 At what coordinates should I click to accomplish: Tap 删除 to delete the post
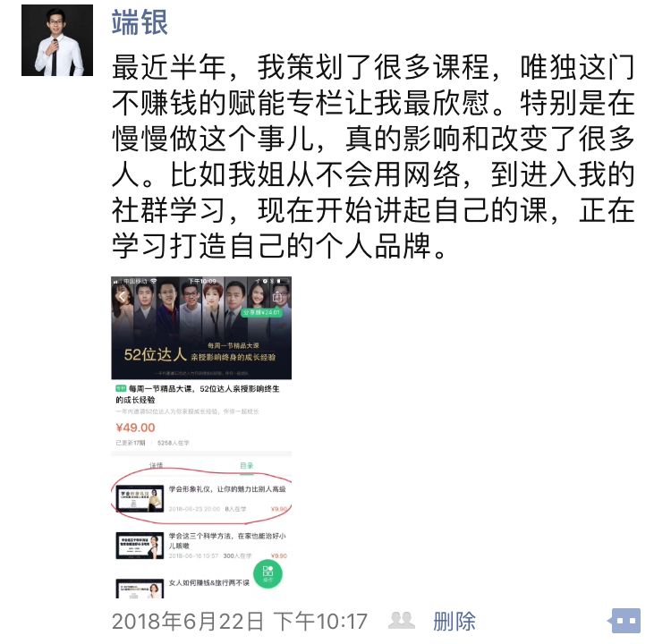pos(454,621)
